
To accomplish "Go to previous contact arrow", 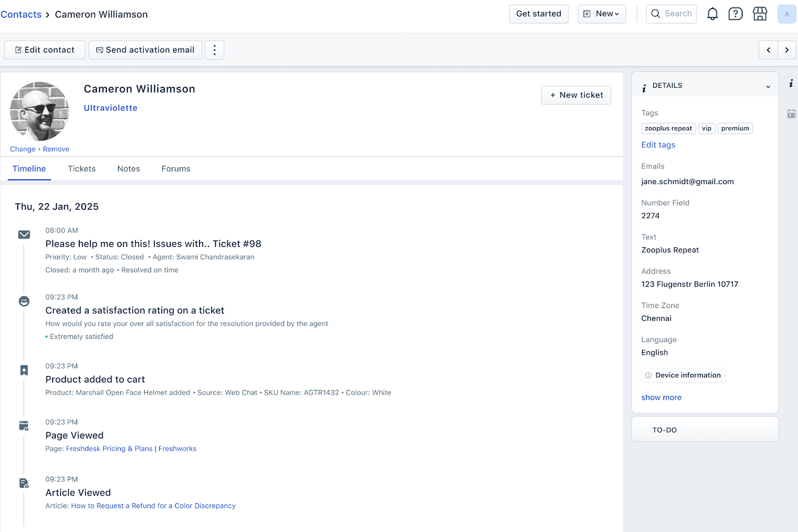I will coord(768,50).
